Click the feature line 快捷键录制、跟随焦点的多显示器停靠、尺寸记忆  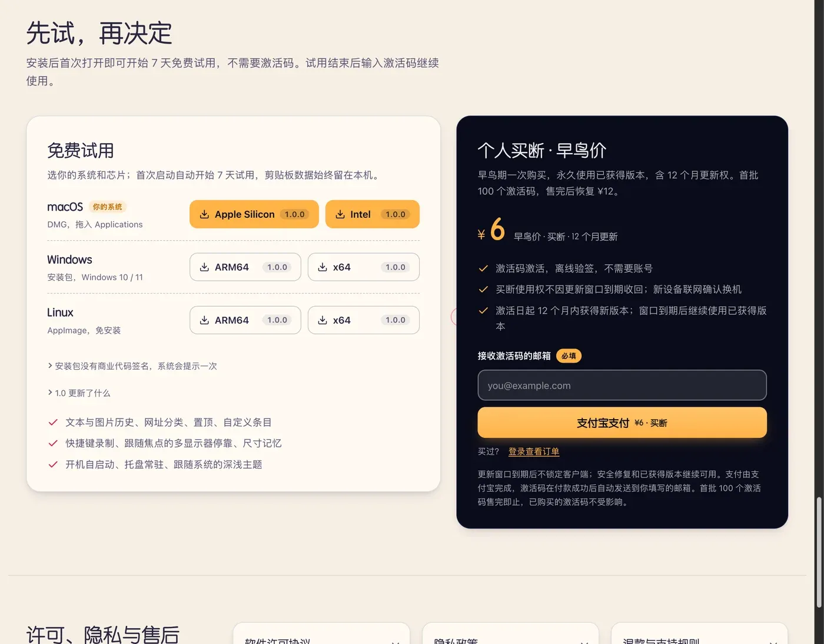[174, 444]
